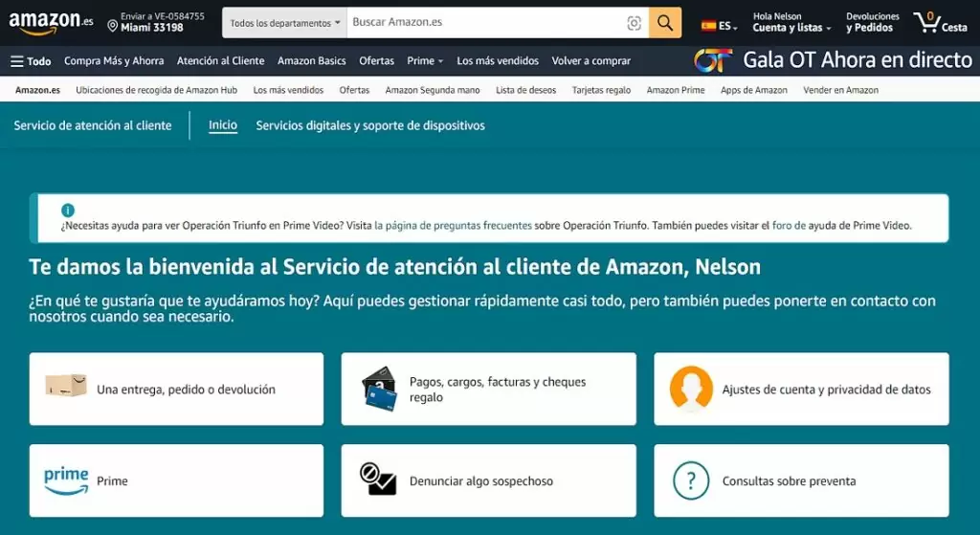Select Pagos, cargos, facturas y cheques regalo

[x=489, y=389]
